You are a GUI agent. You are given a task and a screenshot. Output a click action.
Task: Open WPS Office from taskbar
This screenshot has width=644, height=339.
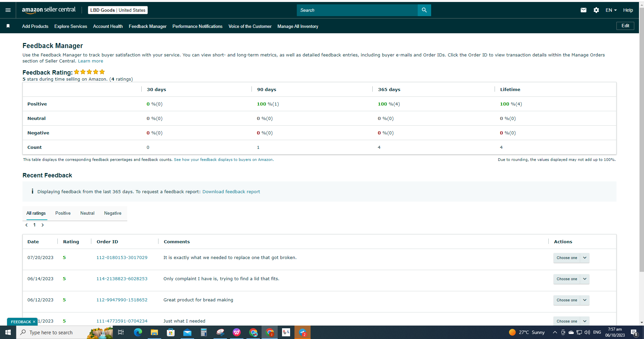[x=237, y=332]
